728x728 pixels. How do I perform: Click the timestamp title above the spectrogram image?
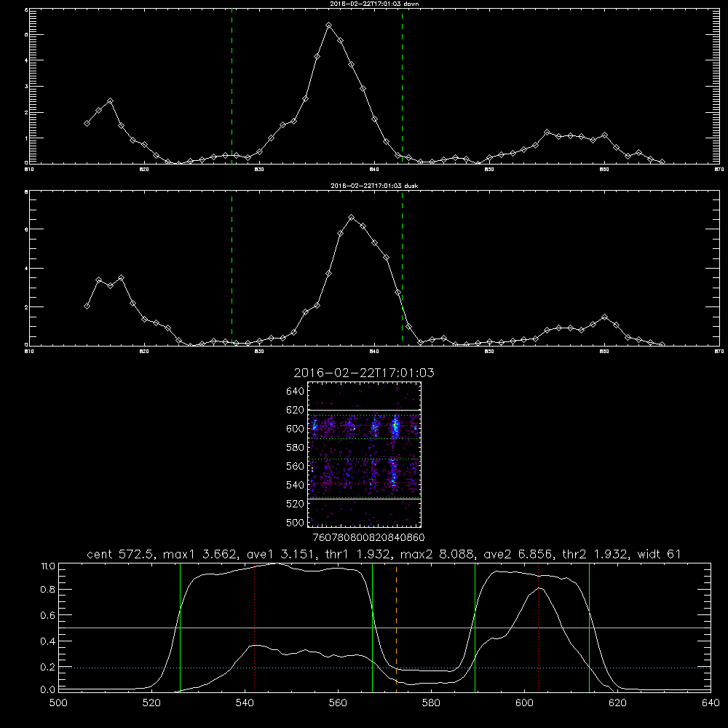[x=364, y=373]
